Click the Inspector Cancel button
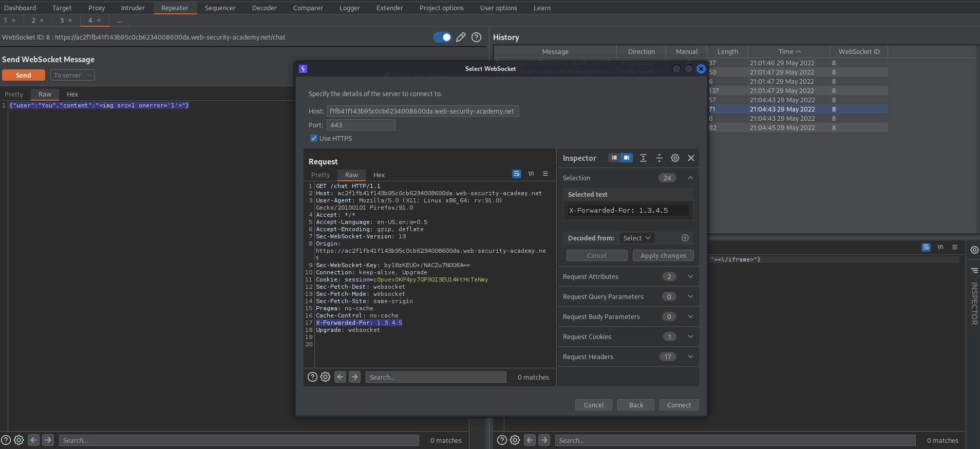Viewport: 980px width, 449px height. coord(597,255)
